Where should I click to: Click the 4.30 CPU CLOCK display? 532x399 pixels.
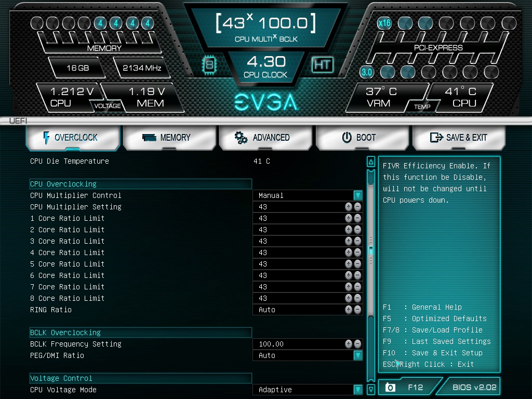(x=265, y=66)
